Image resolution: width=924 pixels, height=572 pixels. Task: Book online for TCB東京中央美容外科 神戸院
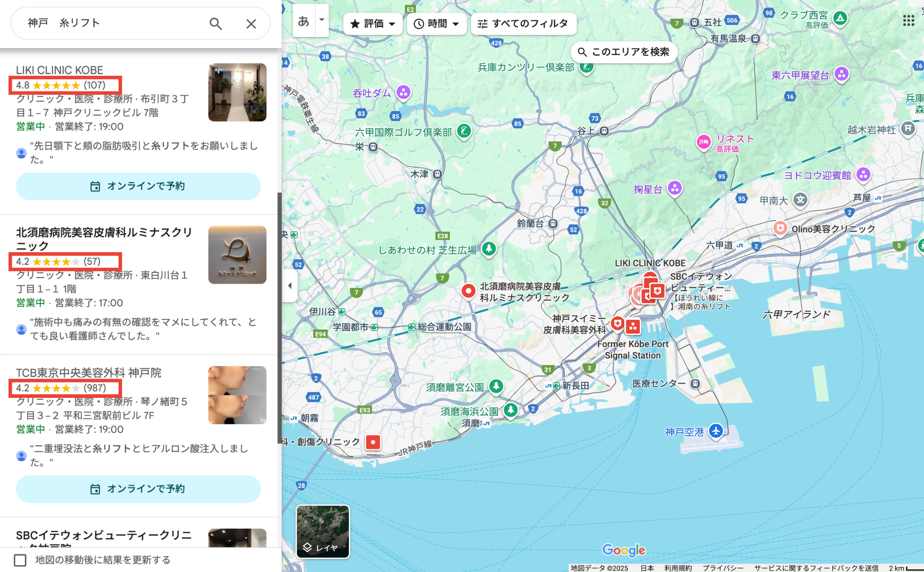(x=138, y=489)
